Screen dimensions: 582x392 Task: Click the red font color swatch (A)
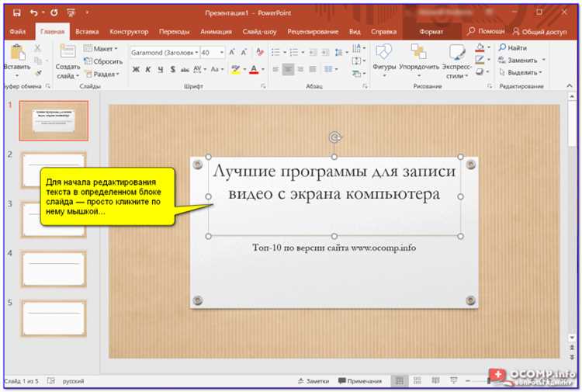click(x=254, y=69)
